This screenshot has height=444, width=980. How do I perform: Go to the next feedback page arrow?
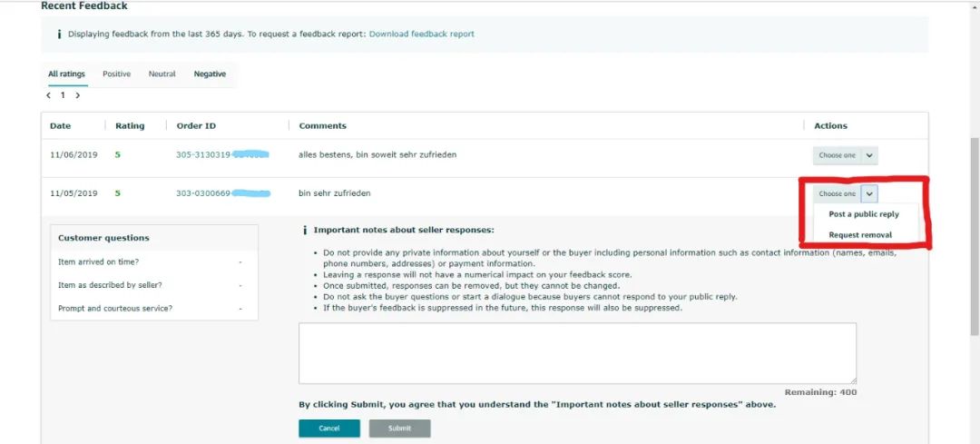78,95
